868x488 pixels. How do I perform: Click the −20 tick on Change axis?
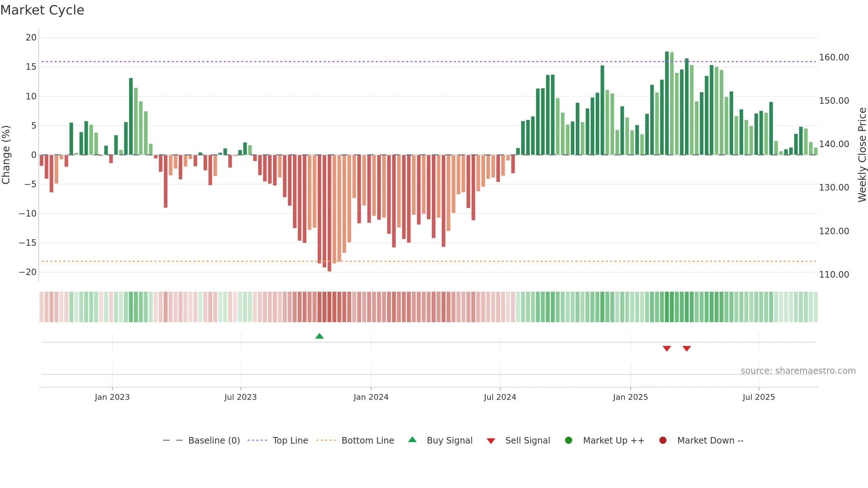pos(28,272)
